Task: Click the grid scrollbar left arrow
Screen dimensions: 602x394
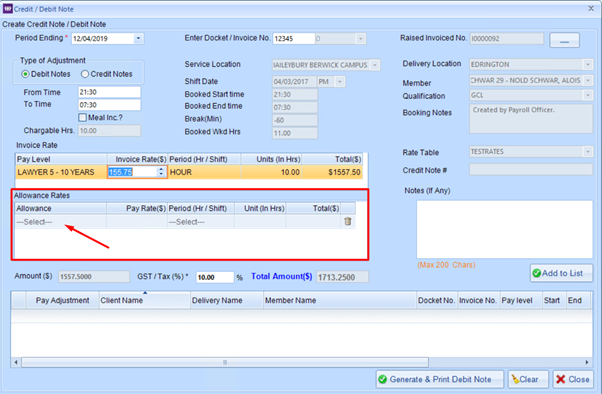Action: [x=16, y=362]
